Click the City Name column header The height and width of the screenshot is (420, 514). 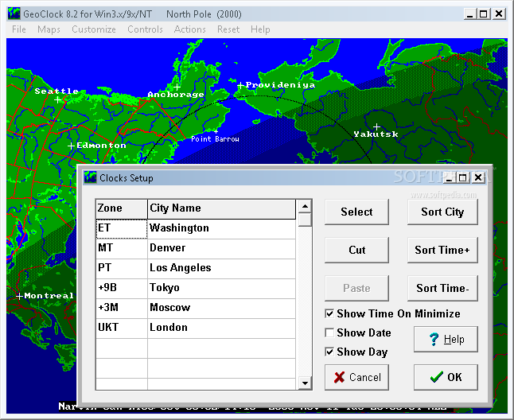point(222,208)
